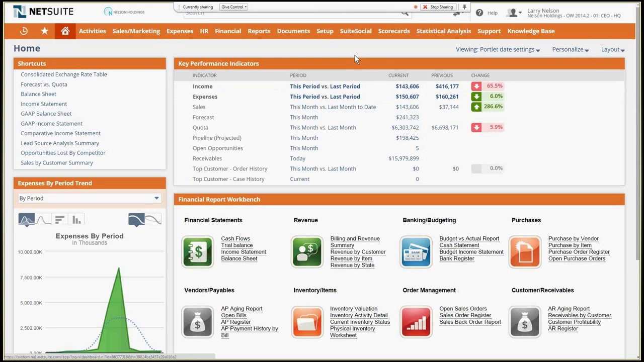Click the Expenses green down-arrow change icon
The height and width of the screenshot is (362, 644).
tap(476, 97)
